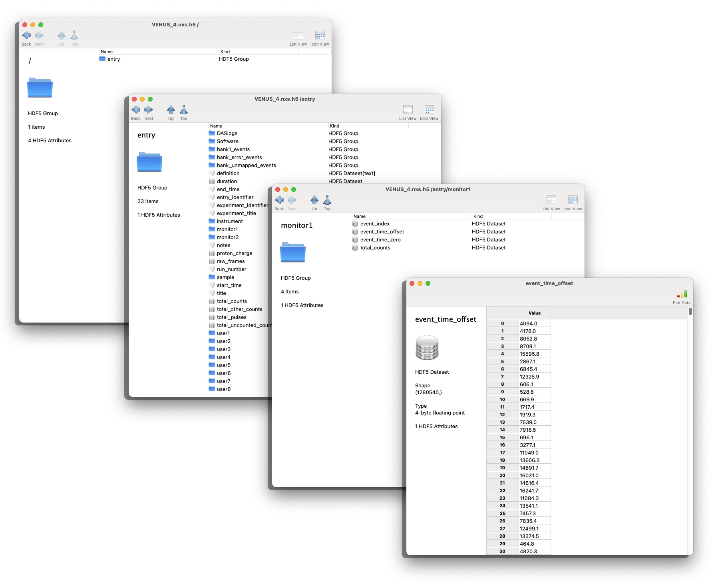Image resolution: width=728 pixels, height=582 pixels.
Task: Select event_time_zero dataset in monitor1
Action: tap(380, 240)
